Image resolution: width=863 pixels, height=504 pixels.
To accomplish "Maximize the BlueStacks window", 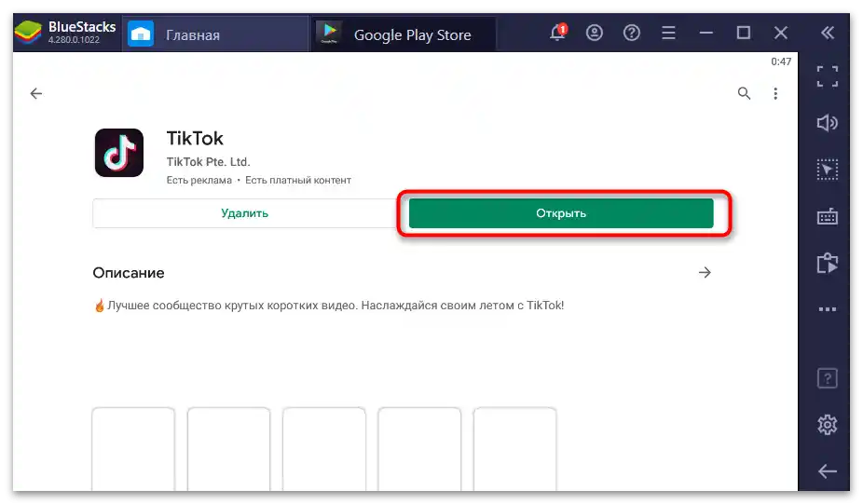I will 743,33.
